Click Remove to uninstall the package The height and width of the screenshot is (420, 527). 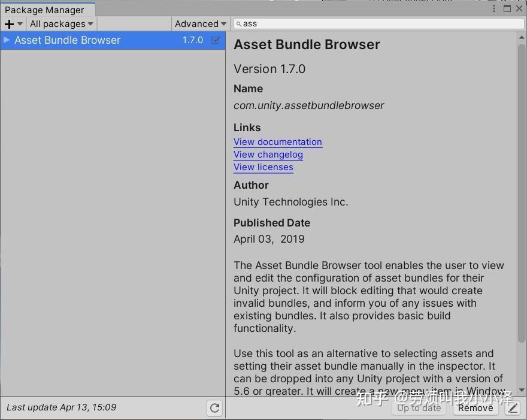(x=475, y=408)
